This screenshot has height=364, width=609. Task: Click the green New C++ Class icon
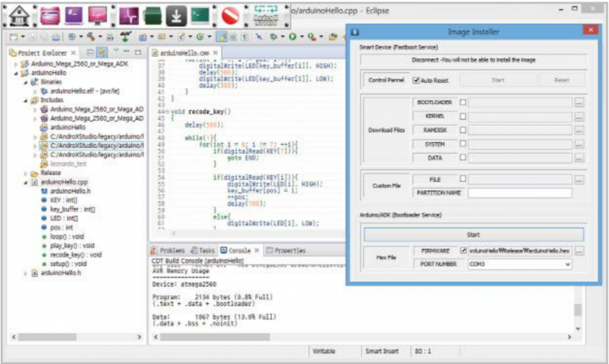tap(200, 37)
